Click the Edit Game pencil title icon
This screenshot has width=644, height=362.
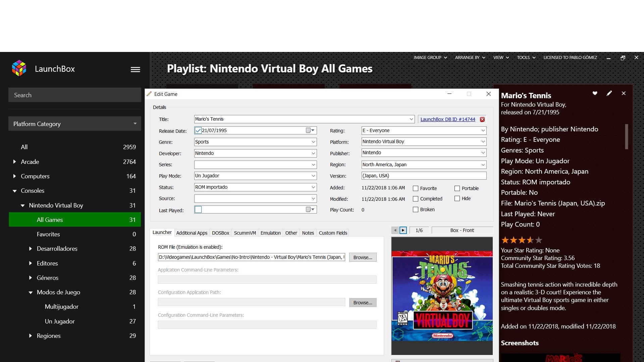[149, 94]
